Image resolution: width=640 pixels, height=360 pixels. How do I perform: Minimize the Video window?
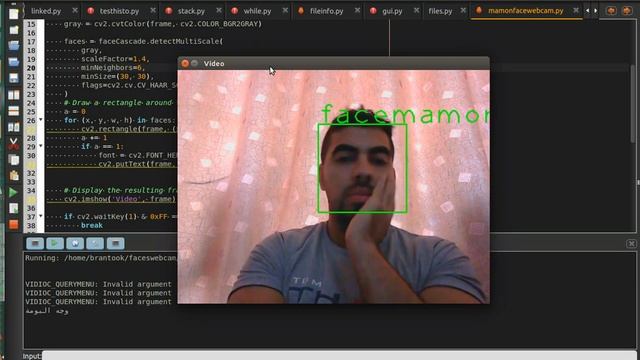tap(195, 63)
